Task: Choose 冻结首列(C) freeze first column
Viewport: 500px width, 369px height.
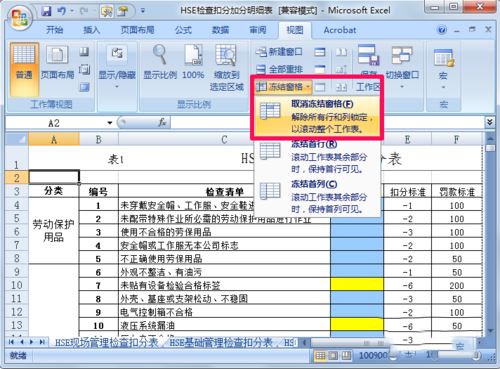Action: pyautogui.click(x=317, y=196)
